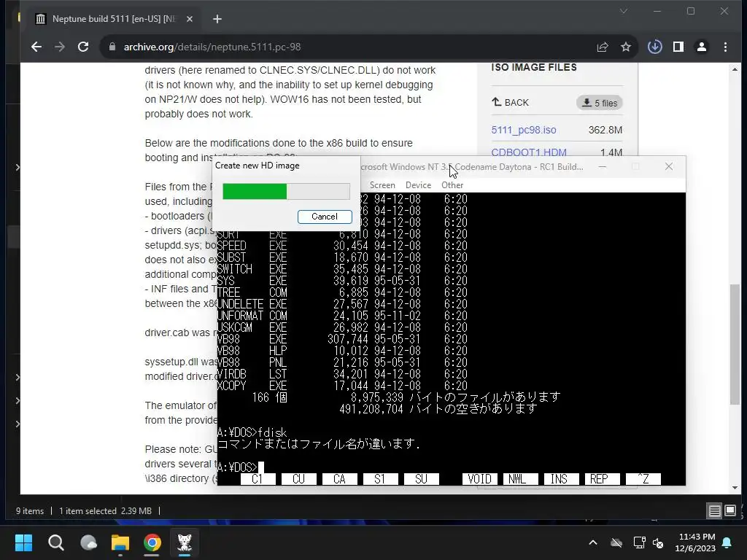Click the HD image creation progress bar
Image resolution: width=747 pixels, height=560 pixels.
coord(286,192)
